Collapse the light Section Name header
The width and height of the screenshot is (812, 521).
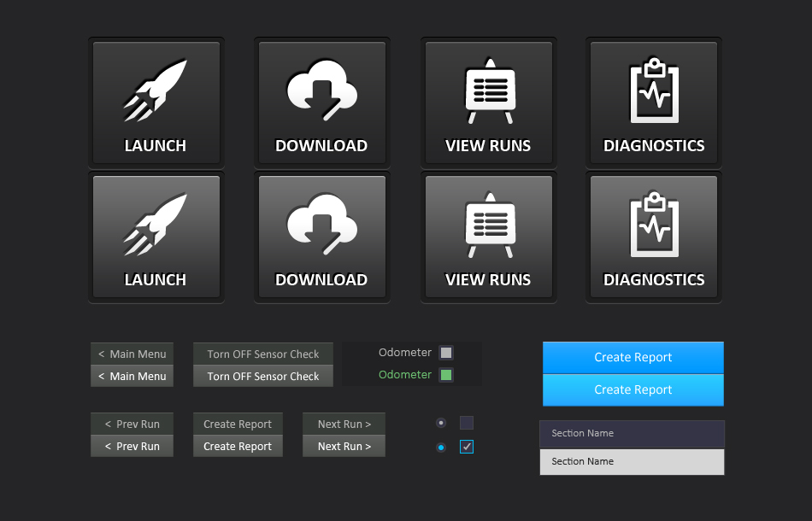point(632,461)
